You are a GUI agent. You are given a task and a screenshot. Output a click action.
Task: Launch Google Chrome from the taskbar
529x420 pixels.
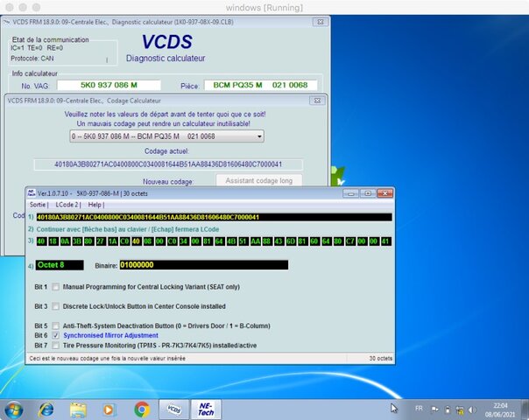142,409
